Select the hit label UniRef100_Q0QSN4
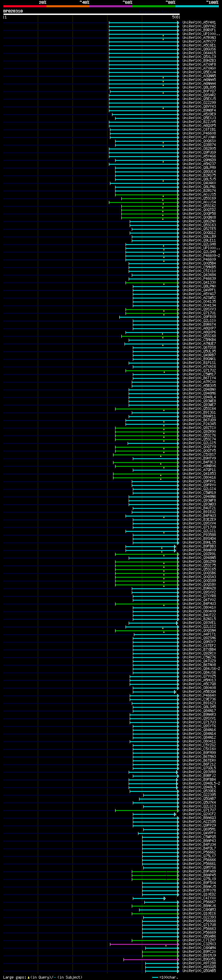Viewport: 222px width, 980px height. click(x=199, y=630)
